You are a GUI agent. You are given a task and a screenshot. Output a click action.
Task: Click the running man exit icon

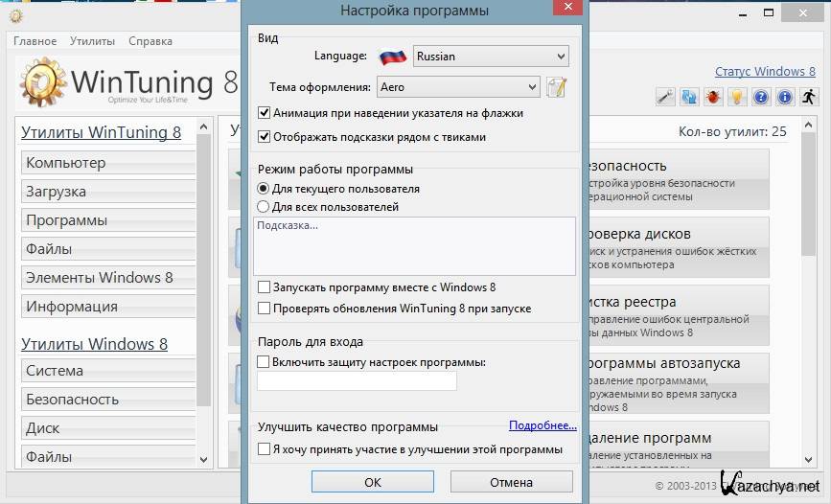click(808, 97)
